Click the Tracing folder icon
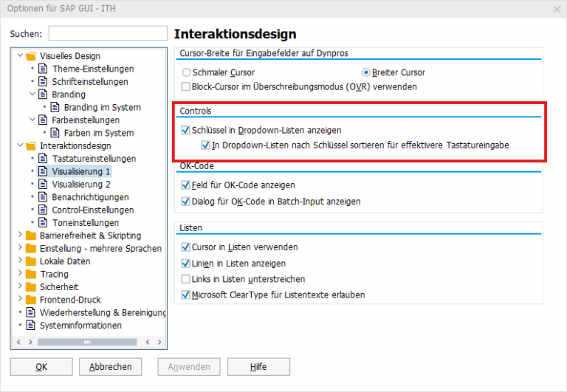 point(31,274)
